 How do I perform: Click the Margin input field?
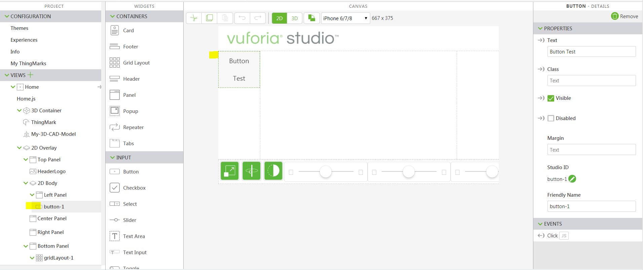tap(592, 150)
